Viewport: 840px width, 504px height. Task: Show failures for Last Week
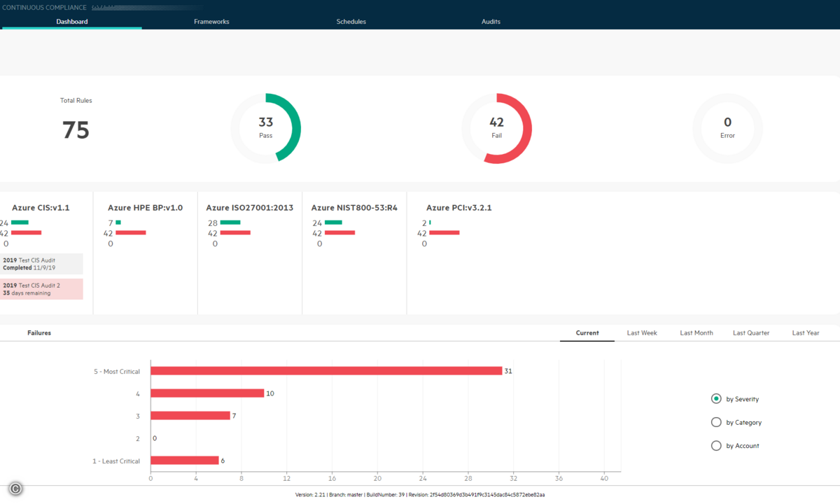coord(642,333)
